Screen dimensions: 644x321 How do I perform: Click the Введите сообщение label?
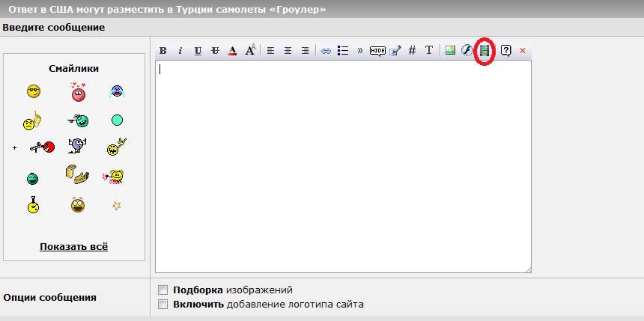[x=54, y=28]
